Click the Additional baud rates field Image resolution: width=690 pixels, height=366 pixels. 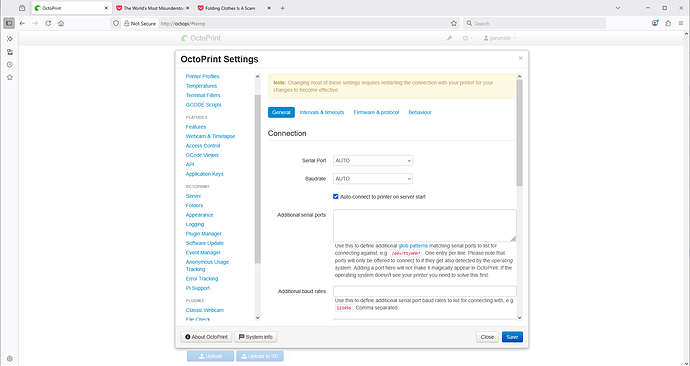tap(425, 291)
